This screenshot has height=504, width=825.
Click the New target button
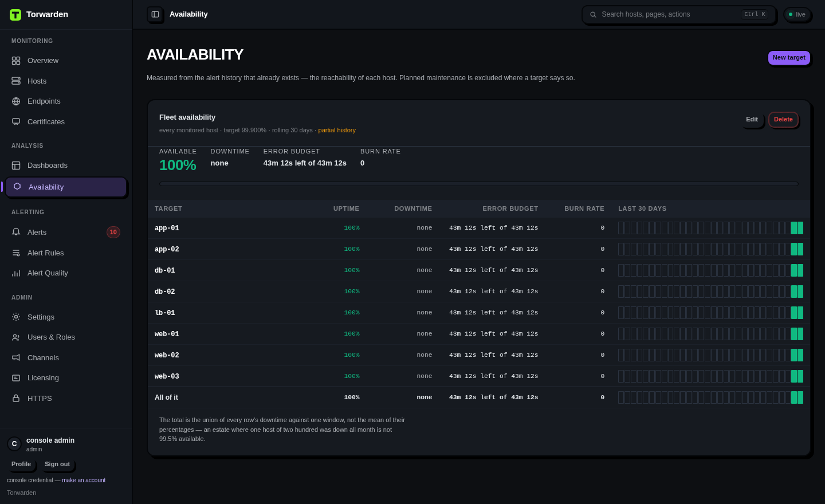(789, 57)
